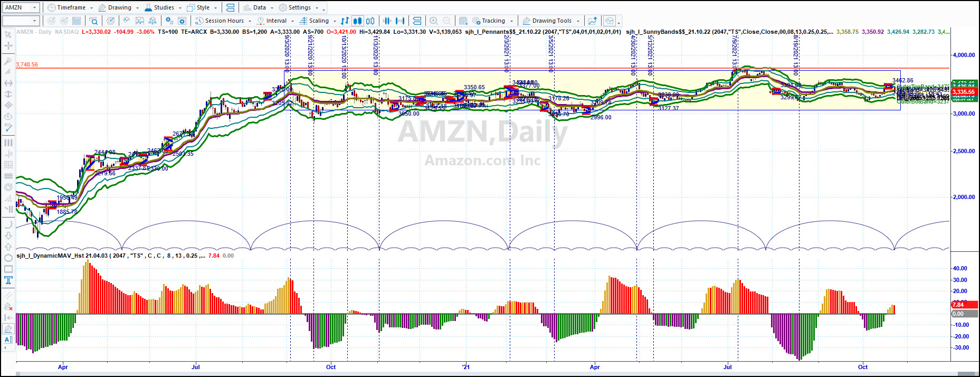980x377 pixels.
Task: Open second toolbar overflow arrow at its end
Action: 619,22
